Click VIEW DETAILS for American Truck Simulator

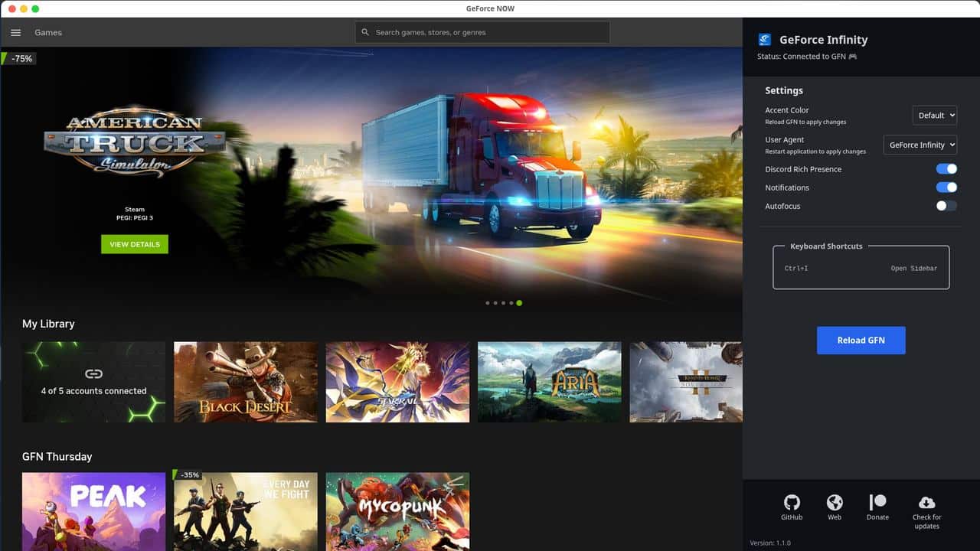(x=134, y=243)
